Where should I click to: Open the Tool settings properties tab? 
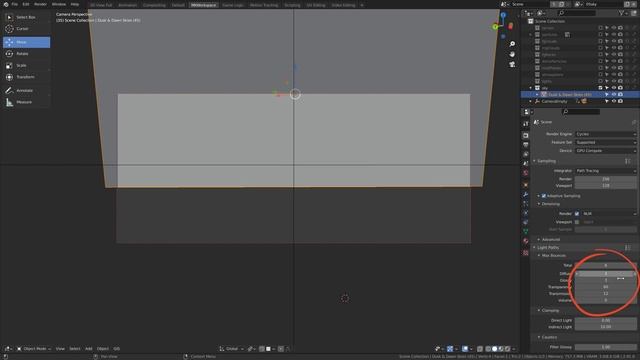[x=526, y=123]
